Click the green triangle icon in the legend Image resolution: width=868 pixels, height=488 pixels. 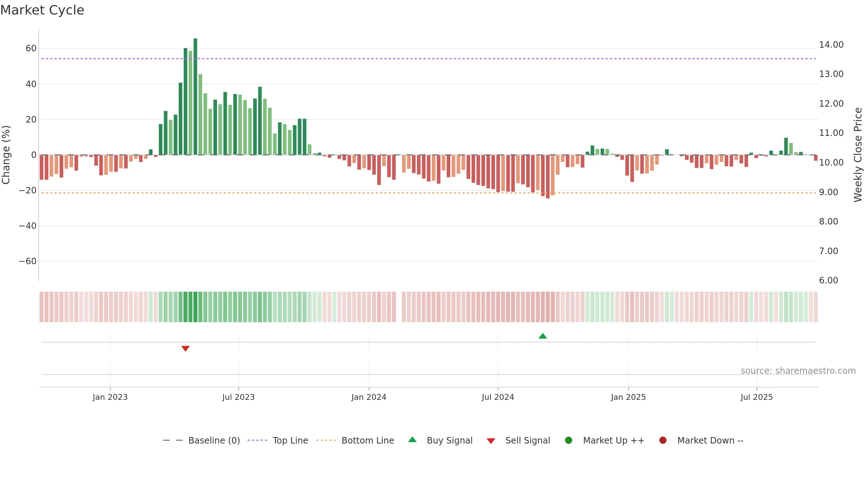pos(412,440)
